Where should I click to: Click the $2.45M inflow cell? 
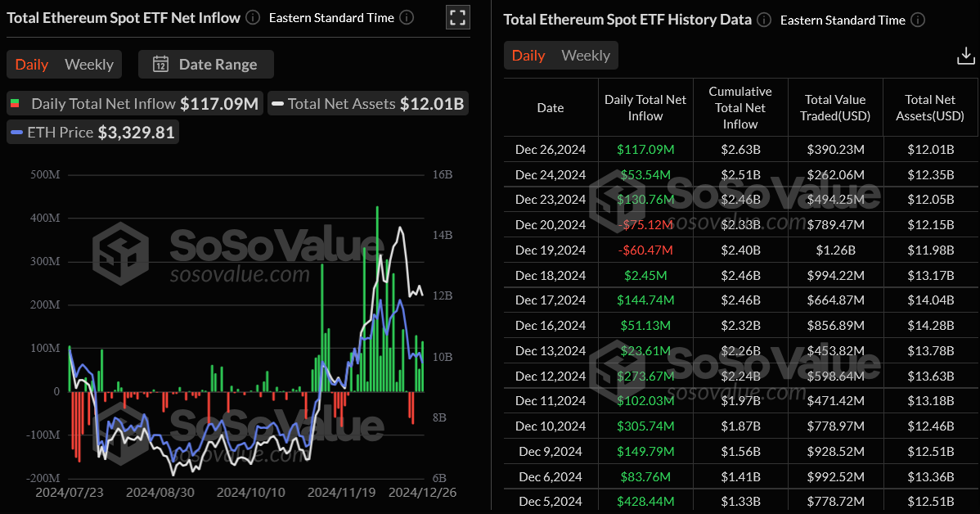645,275
